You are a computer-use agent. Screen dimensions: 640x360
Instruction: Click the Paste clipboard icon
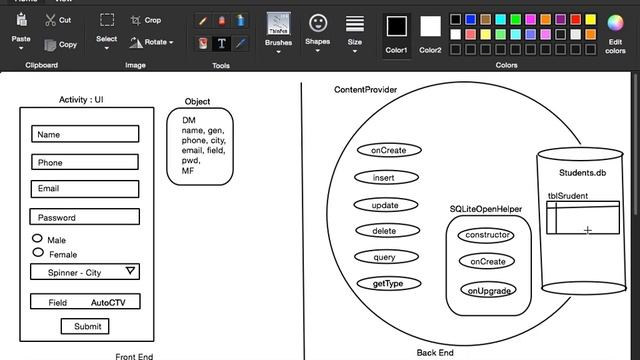22,20
